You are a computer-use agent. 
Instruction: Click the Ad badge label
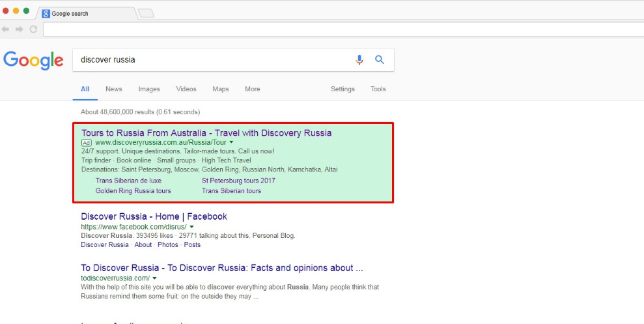86,143
